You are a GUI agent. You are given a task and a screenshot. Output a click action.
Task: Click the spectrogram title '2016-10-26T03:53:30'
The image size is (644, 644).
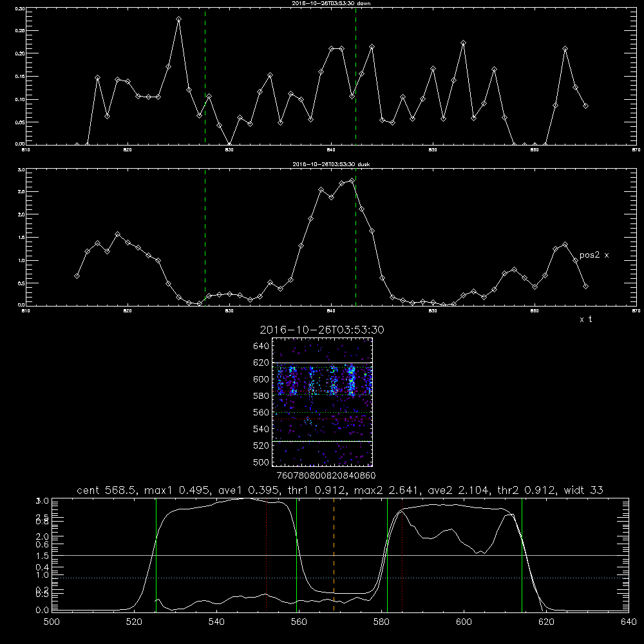click(322, 330)
